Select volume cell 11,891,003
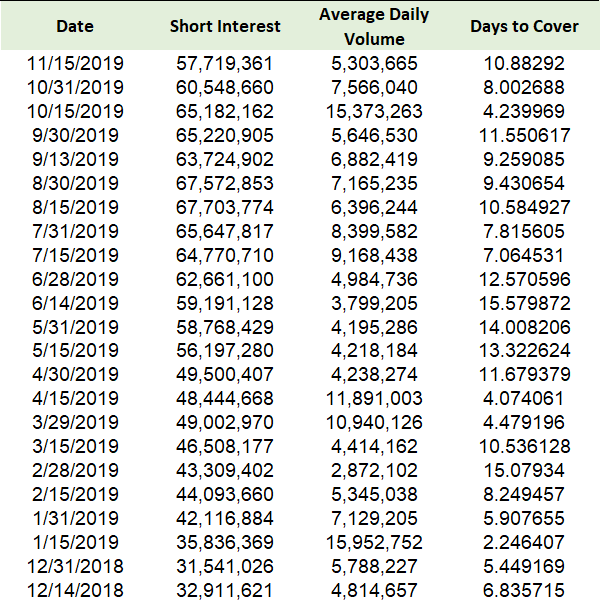The height and width of the screenshot is (603, 601). pyautogui.click(x=374, y=398)
